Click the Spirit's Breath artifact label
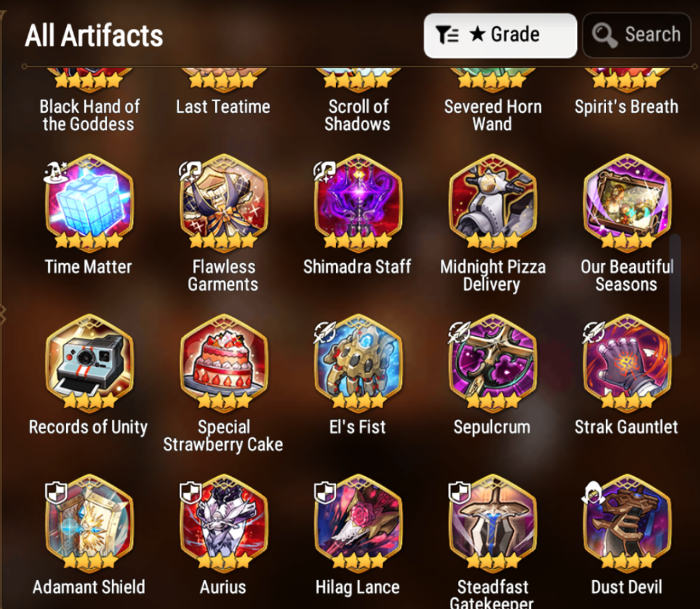700x609 pixels. (626, 107)
